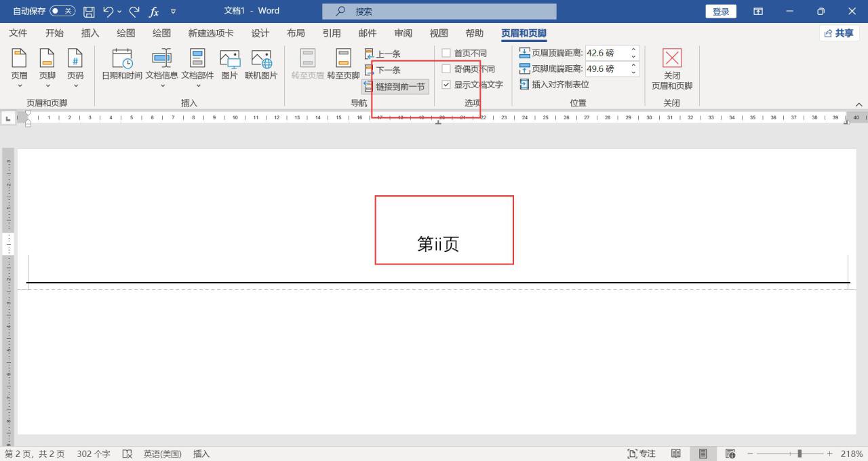
Task: Jump to next header (下一条)
Action: click(x=383, y=70)
